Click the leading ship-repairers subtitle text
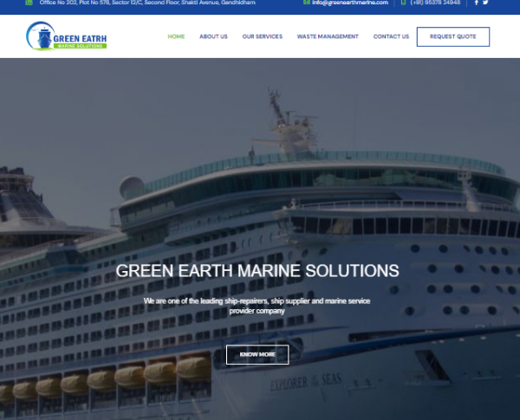Screen dimensions: 520x420 [x=257, y=306]
